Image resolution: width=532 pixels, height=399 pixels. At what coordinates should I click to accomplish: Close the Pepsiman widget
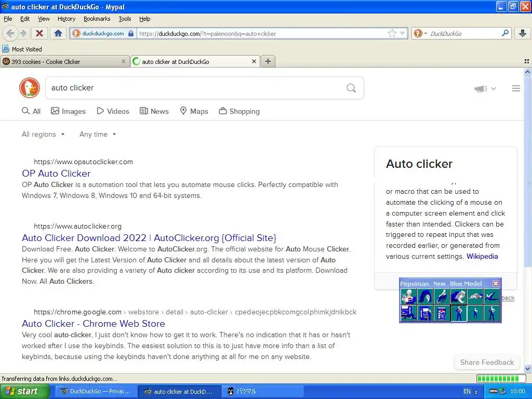click(x=496, y=283)
